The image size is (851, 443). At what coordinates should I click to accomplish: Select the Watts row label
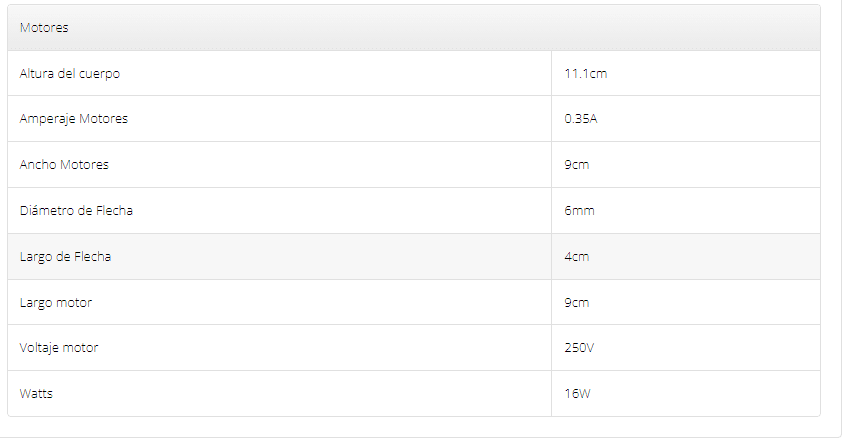[36, 394]
